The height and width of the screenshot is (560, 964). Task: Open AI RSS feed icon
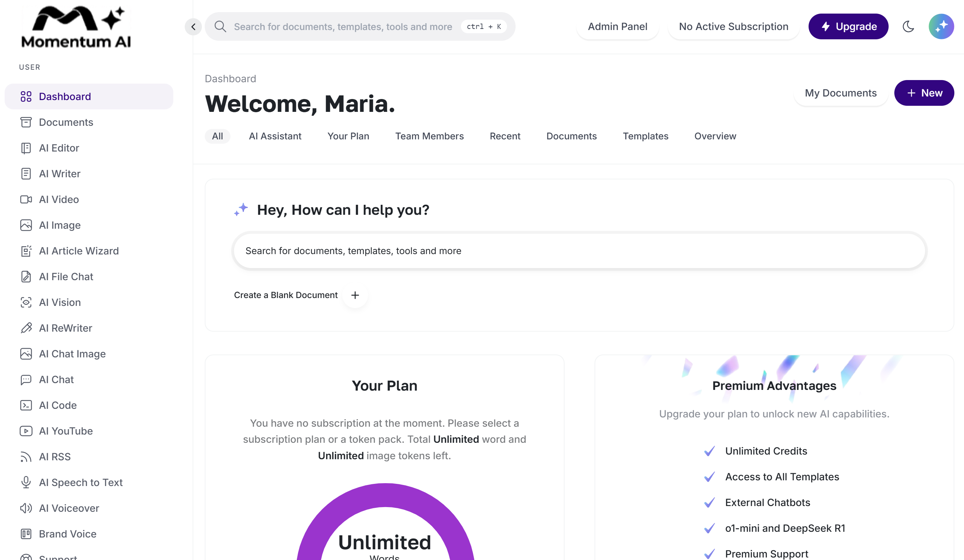tap(26, 457)
